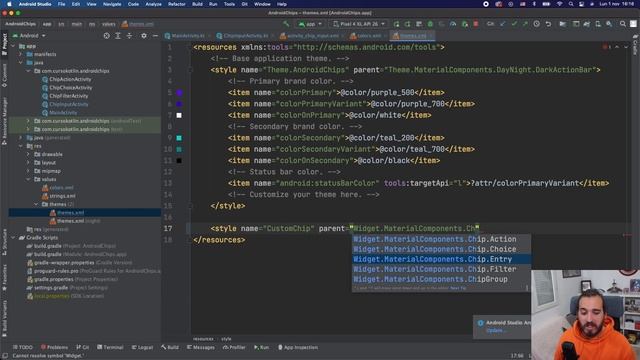
Task: Click the teal_200 gutter color swatch
Action: (x=179, y=138)
